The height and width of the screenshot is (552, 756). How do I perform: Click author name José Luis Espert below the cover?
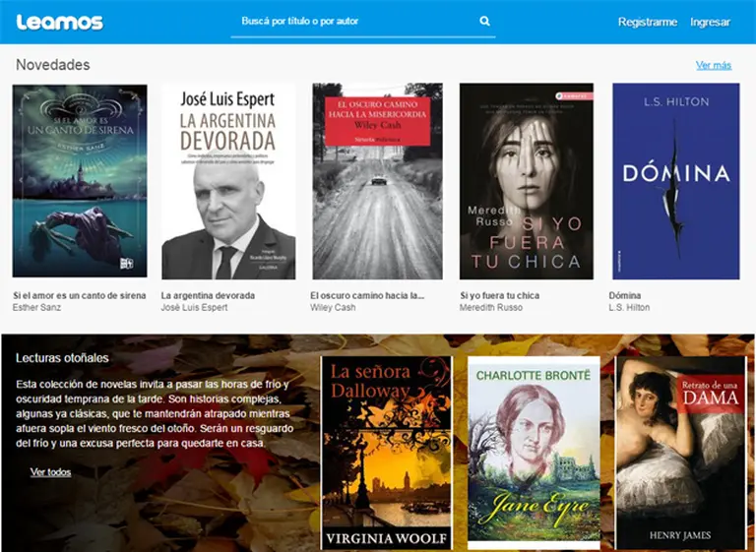pos(194,308)
